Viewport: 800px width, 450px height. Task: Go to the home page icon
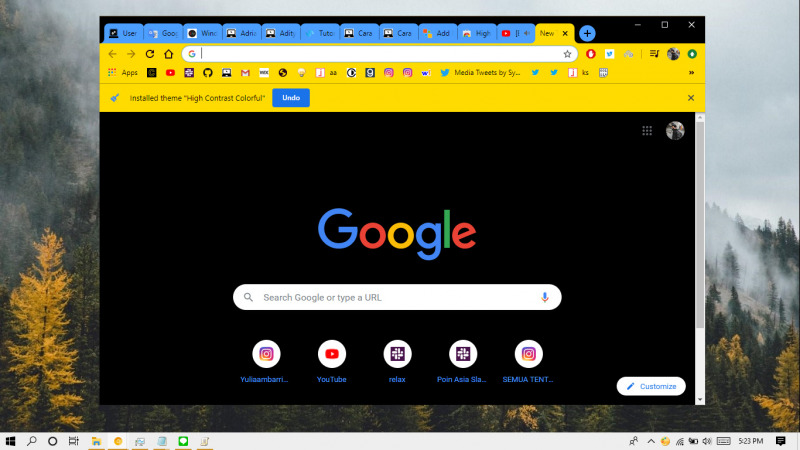point(169,54)
